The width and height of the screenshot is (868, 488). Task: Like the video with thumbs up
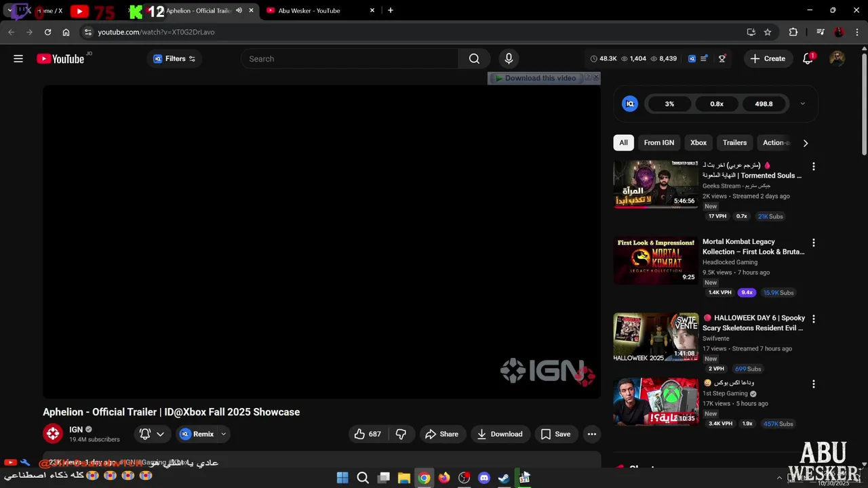click(x=368, y=434)
